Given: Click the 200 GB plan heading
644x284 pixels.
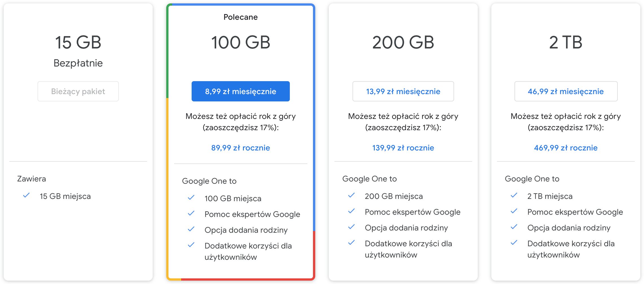Looking at the screenshot, I should coord(403,43).
